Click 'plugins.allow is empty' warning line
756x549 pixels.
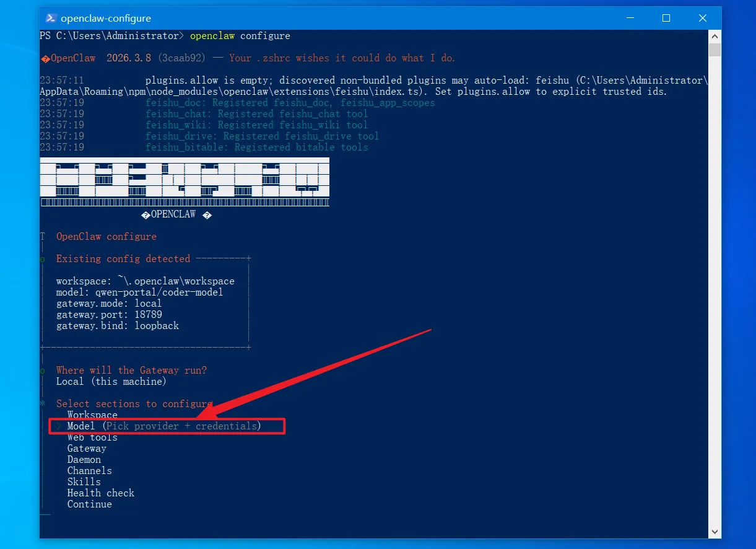pyautogui.click(x=374, y=86)
